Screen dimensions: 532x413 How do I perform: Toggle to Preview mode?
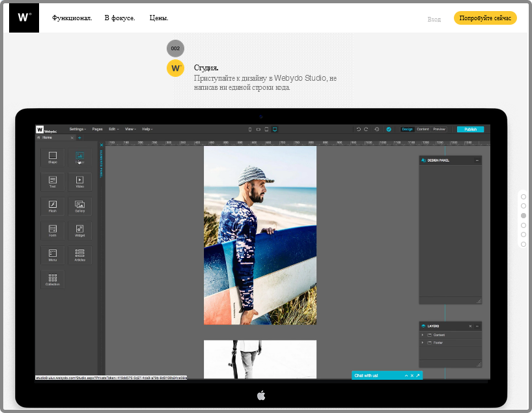point(440,129)
